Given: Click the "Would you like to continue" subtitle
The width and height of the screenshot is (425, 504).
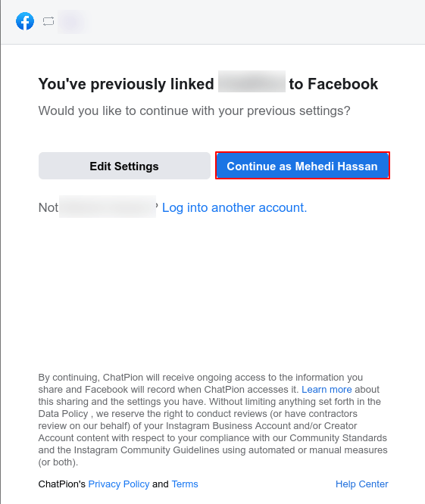Looking at the screenshot, I should (x=195, y=111).
